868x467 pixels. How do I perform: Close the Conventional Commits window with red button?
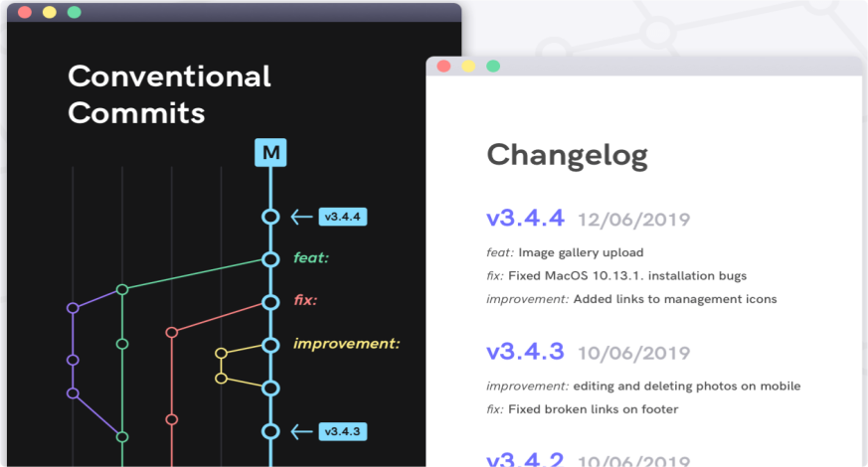[x=25, y=12]
